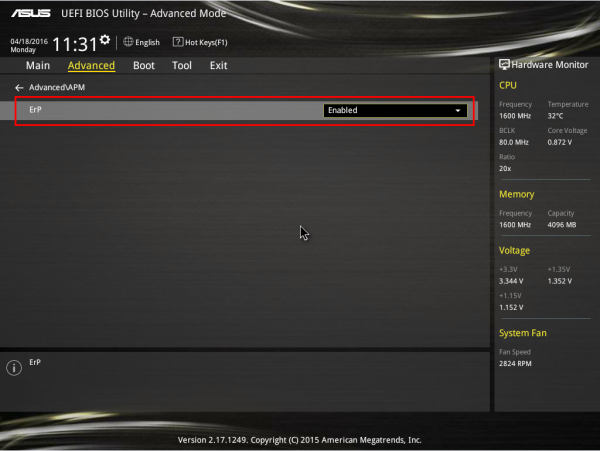Click the Memory section heading
The image size is (600, 451).
pyautogui.click(x=517, y=194)
